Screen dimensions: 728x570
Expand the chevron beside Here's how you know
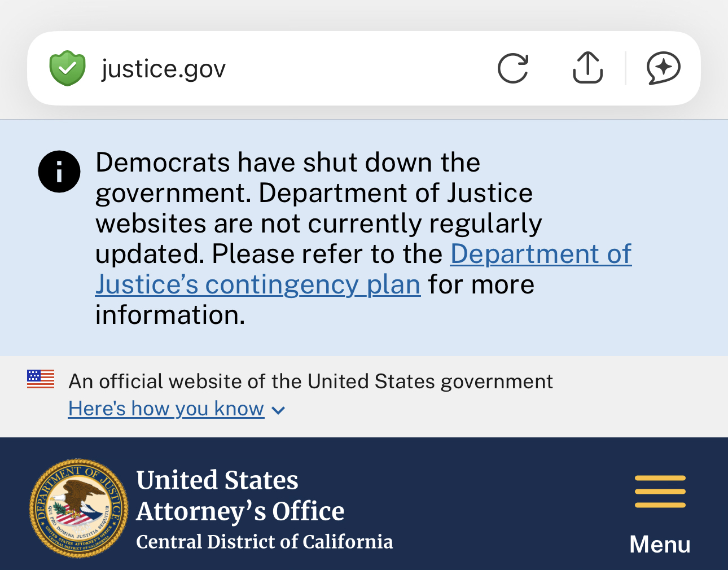tap(278, 410)
